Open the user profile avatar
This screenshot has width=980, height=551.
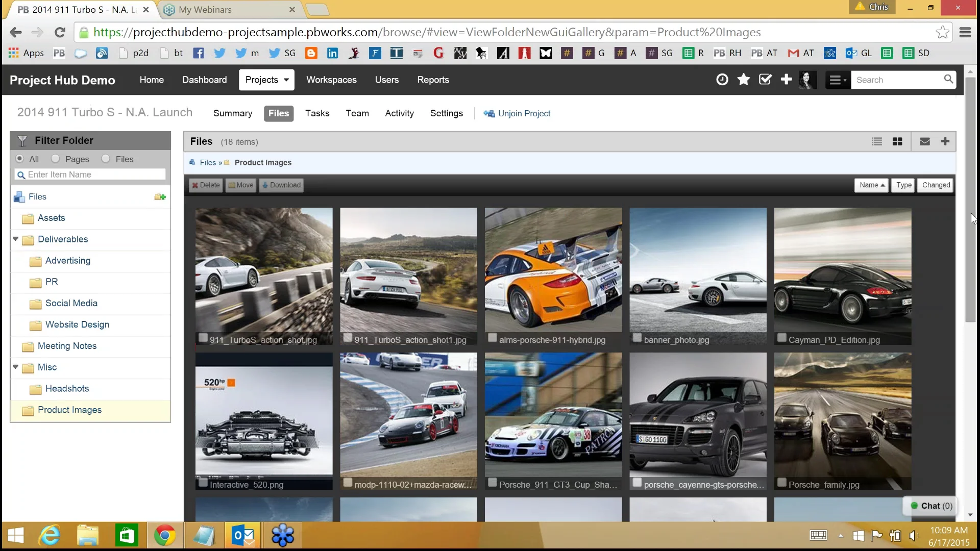click(807, 80)
